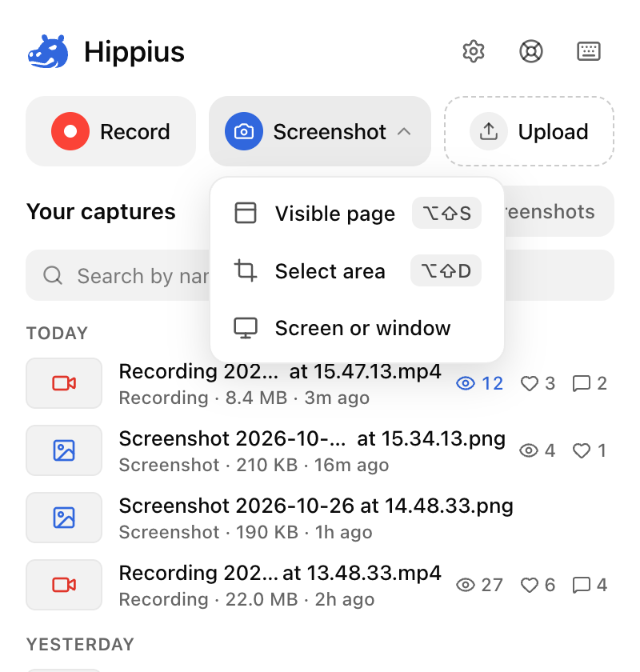
Task: Click the Your captures heading
Action: pyautogui.click(x=101, y=212)
